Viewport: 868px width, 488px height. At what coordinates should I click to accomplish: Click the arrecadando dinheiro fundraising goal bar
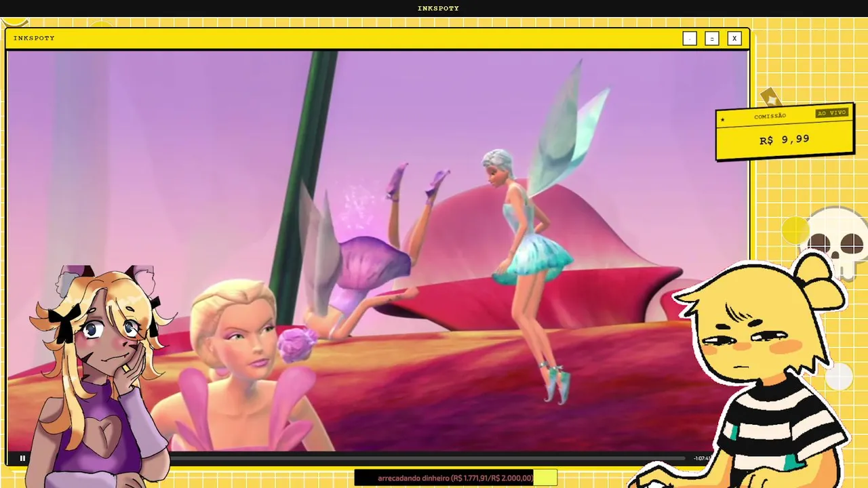[456, 478]
